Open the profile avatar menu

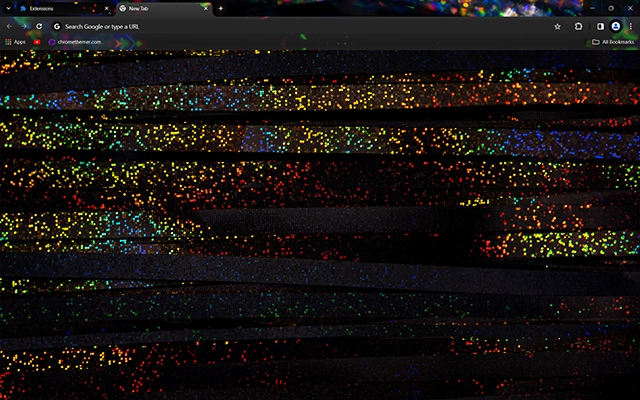(616, 27)
